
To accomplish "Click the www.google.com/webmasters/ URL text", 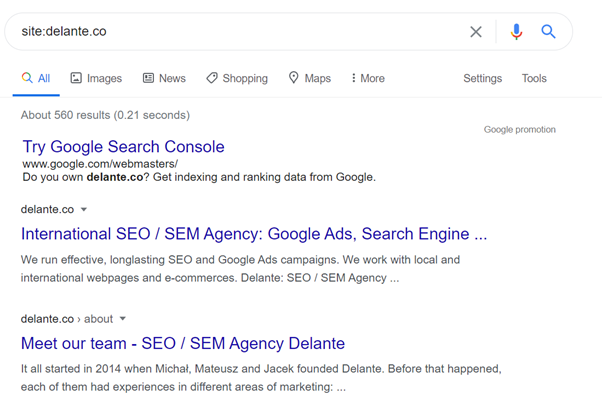I will click(100, 164).
